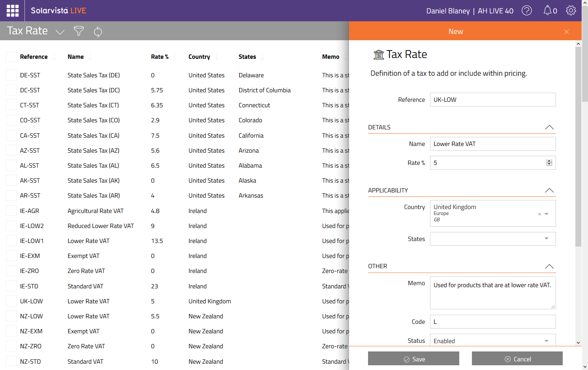Select the NZ-STD row checkbox
Image resolution: width=588 pixels, height=370 pixels.
pos(11,361)
